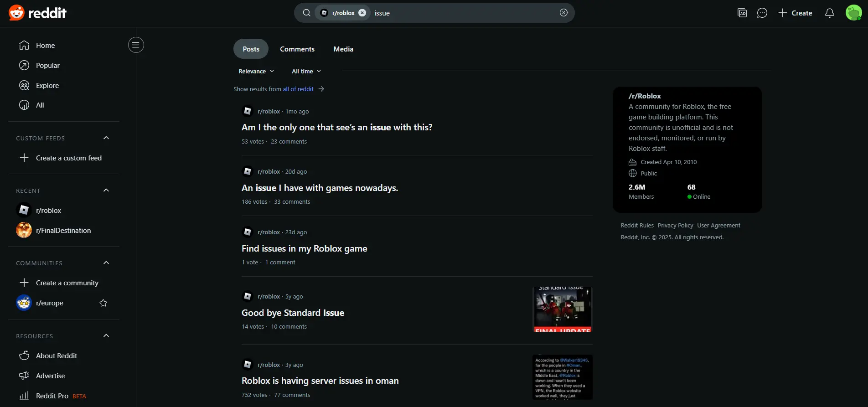Remove the r/roblox search scope chip
The image size is (868, 407).
pos(362,13)
